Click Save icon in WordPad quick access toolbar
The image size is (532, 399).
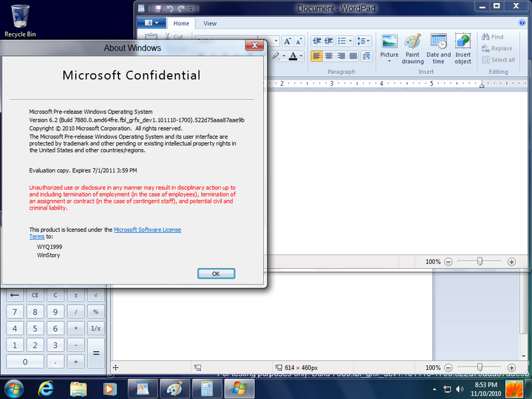[158, 9]
